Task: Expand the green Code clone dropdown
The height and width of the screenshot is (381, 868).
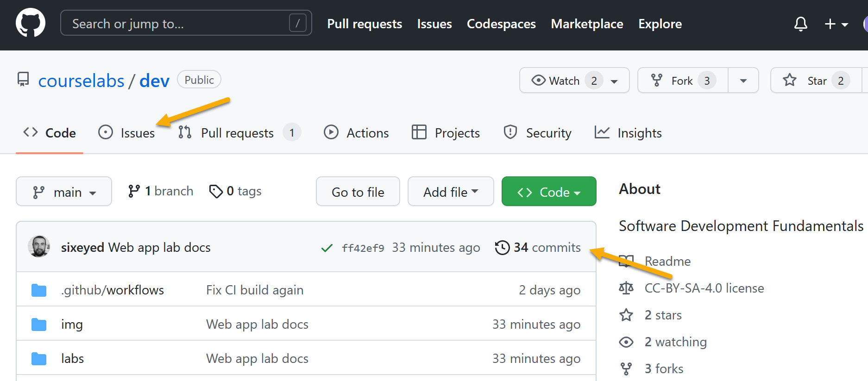Action: pyautogui.click(x=549, y=191)
